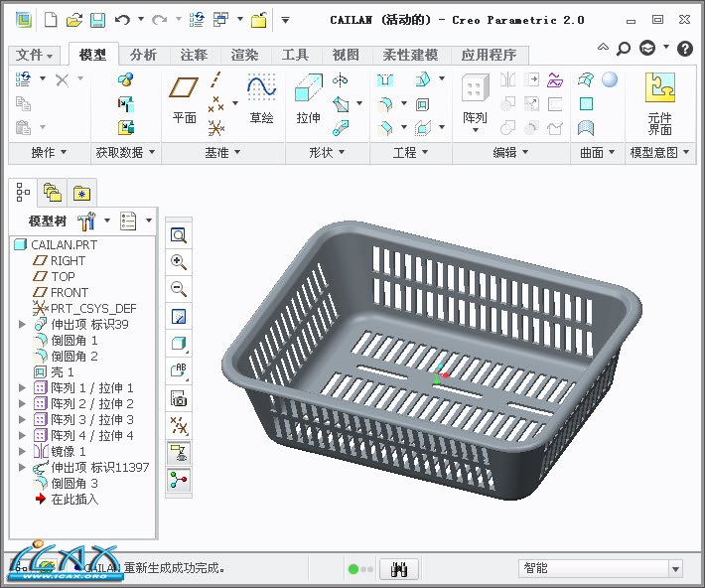Toggle the datum display filter icon
Screen dimensions: 705x588
[179, 426]
